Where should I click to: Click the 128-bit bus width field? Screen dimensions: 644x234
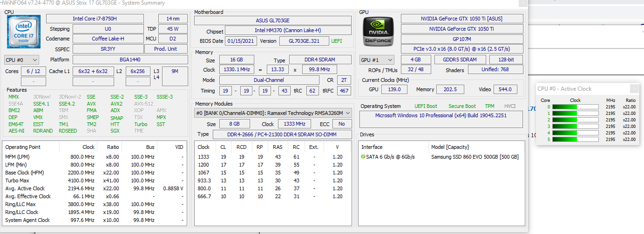pyautogui.click(x=506, y=60)
